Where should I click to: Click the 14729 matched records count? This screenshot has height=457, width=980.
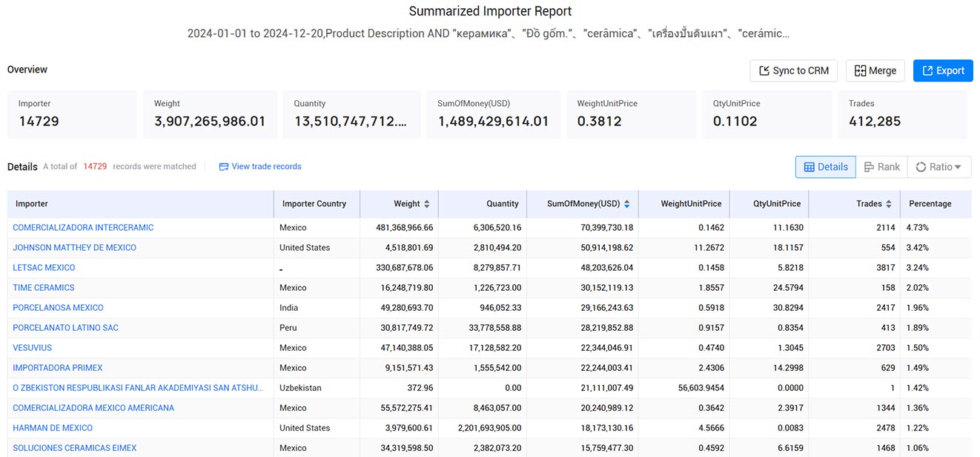(x=95, y=167)
